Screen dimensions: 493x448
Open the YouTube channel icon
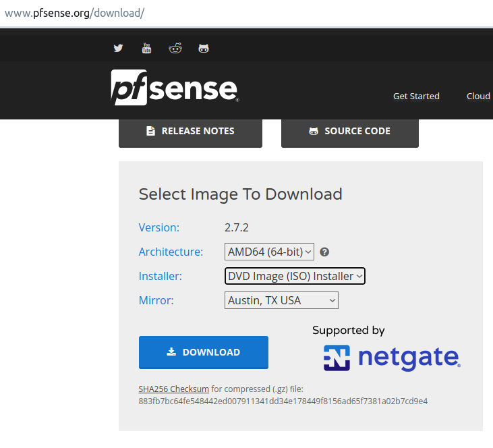(146, 48)
